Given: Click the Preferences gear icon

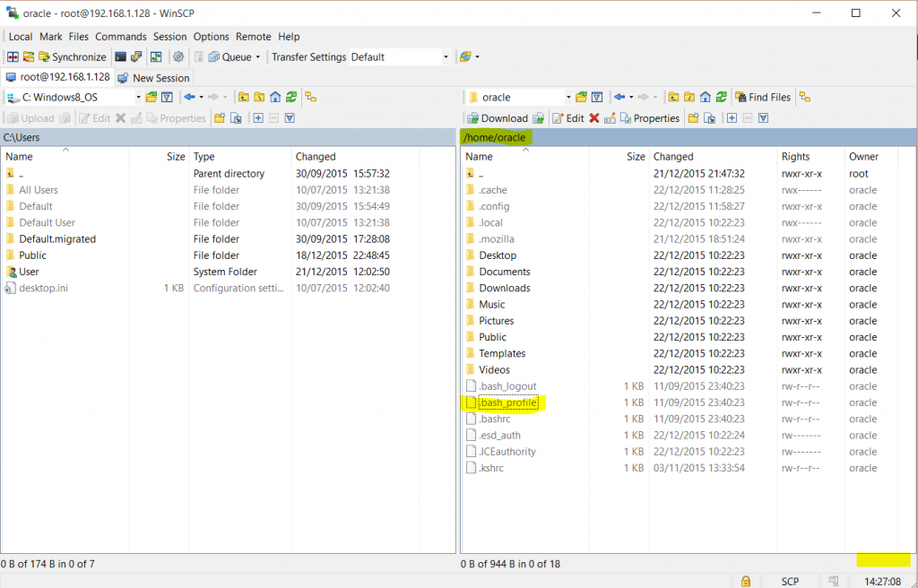Looking at the screenshot, I should pos(178,56).
